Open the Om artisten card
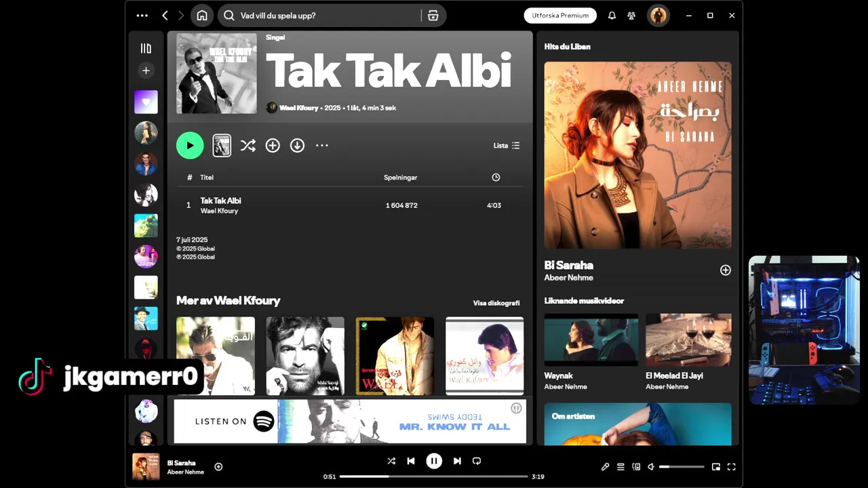The image size is (868, 488). (637, 424)
